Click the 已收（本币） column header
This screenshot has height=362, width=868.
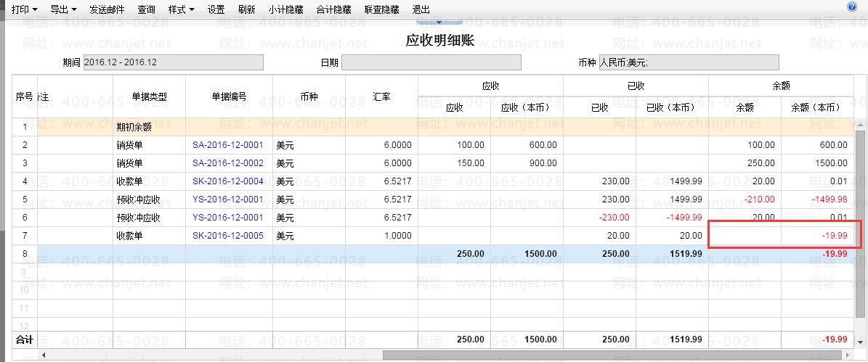672,108
